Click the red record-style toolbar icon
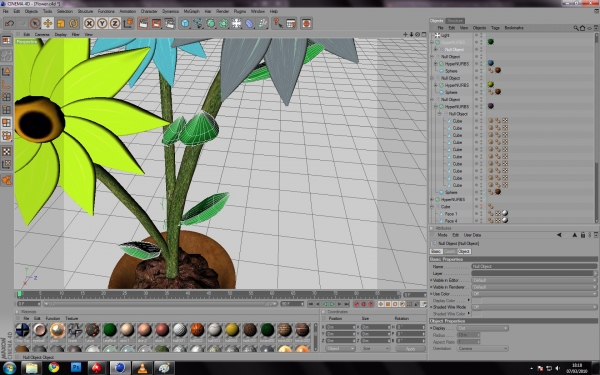The image size is (600, 375). (306, 23)
